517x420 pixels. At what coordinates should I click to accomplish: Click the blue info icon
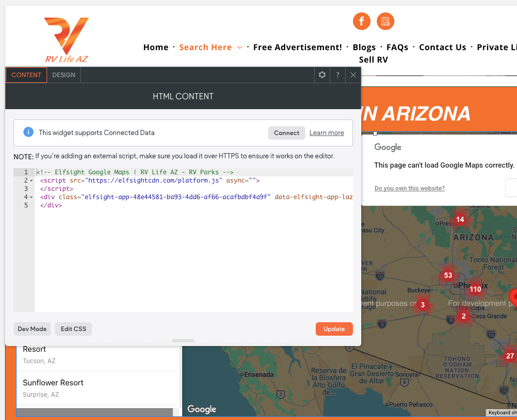point(28,132)
